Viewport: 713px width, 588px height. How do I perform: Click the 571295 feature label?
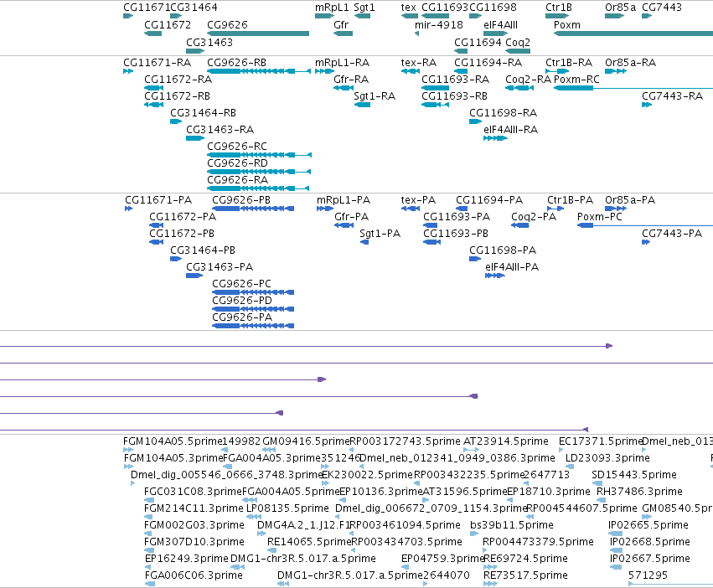click(648, 575)
